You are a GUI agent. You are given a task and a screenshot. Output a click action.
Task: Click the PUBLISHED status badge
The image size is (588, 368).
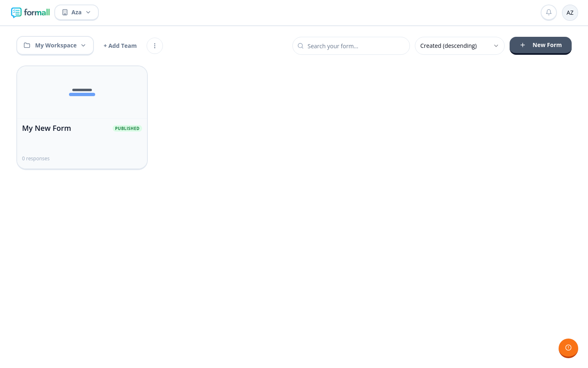[x=127, y=128]
